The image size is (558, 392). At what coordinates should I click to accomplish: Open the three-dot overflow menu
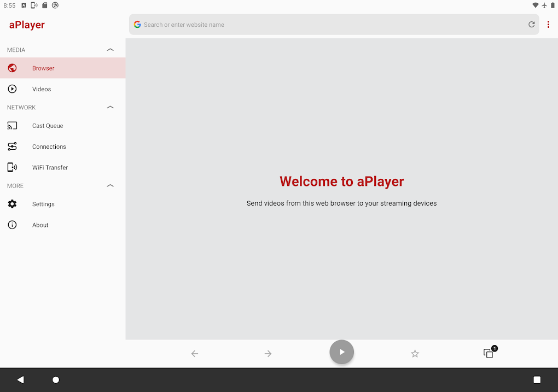pos(548,25)
